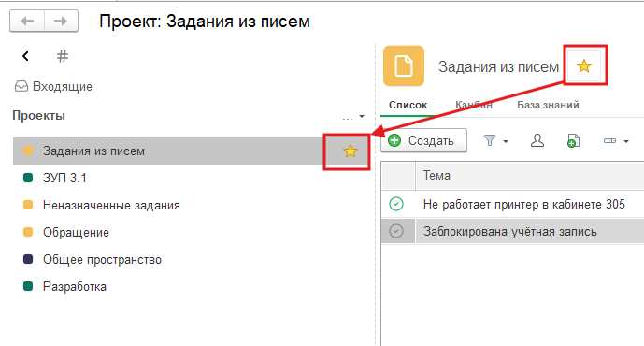Click orange marker of Обращение
Screen dimensions: 644x346
point(28,232)
